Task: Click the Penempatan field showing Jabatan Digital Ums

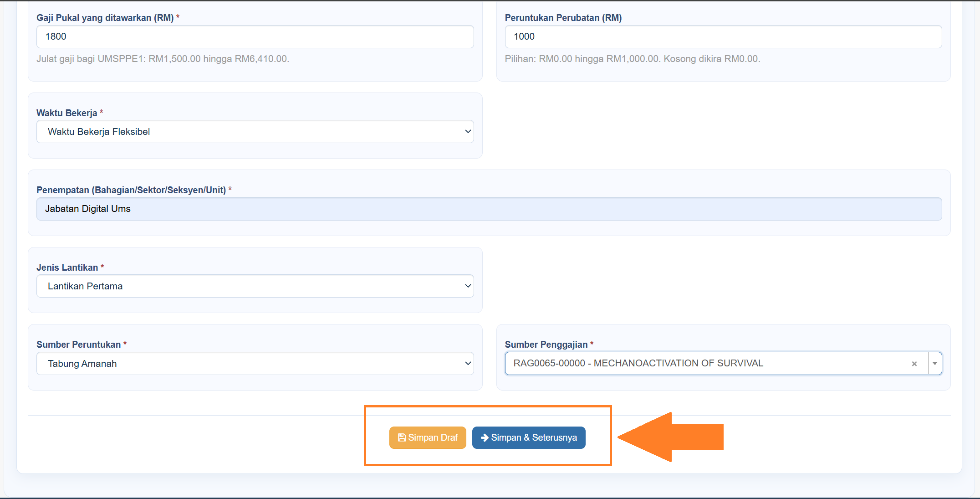Action: pyautogui.click(x=489, y=209)
